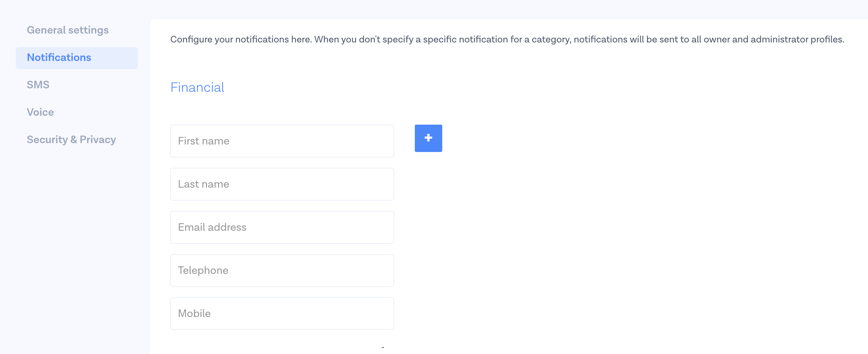The image size is (868, 354).
Task: Return to General settings tab
Action: coord(68,30)
